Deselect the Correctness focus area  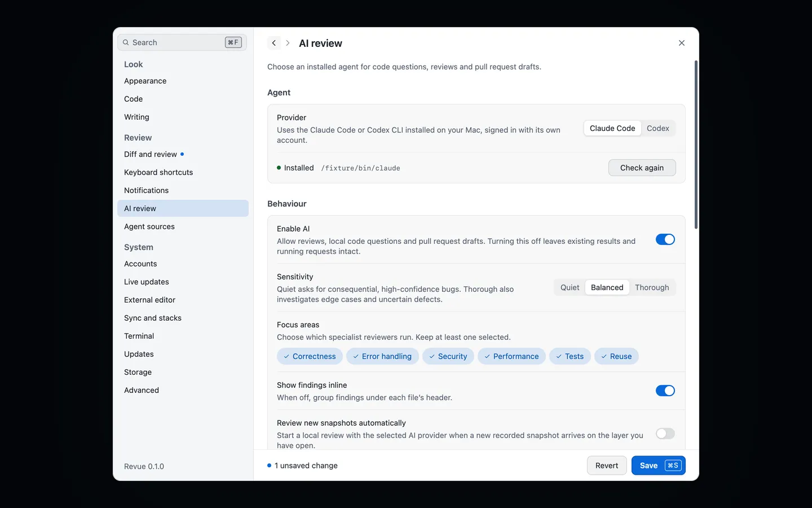point(310,356)
